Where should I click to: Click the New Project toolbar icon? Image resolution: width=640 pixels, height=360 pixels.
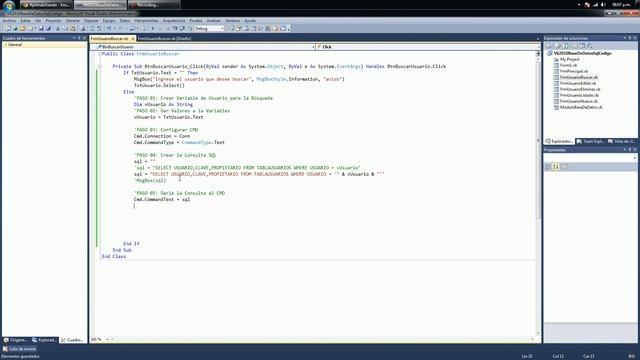tap(8, 29)
